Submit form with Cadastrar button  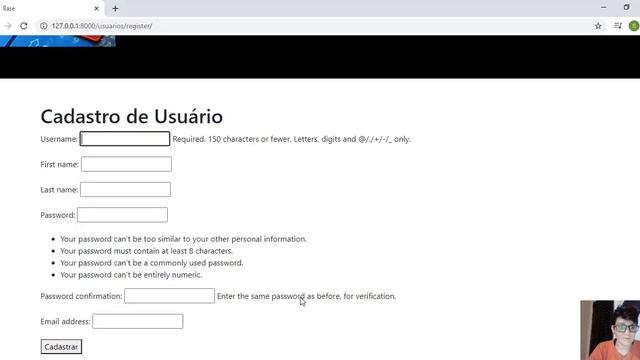[61, 347]
